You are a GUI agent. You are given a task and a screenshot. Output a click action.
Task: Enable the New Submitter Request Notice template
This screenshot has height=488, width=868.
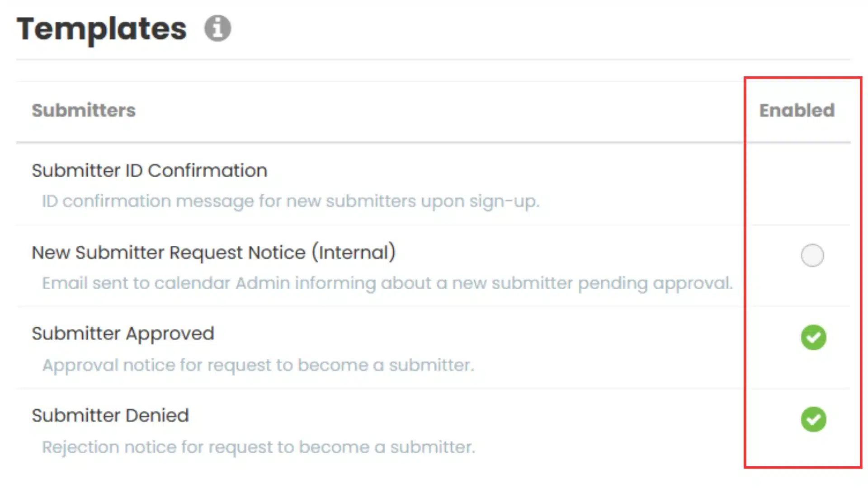812,256
